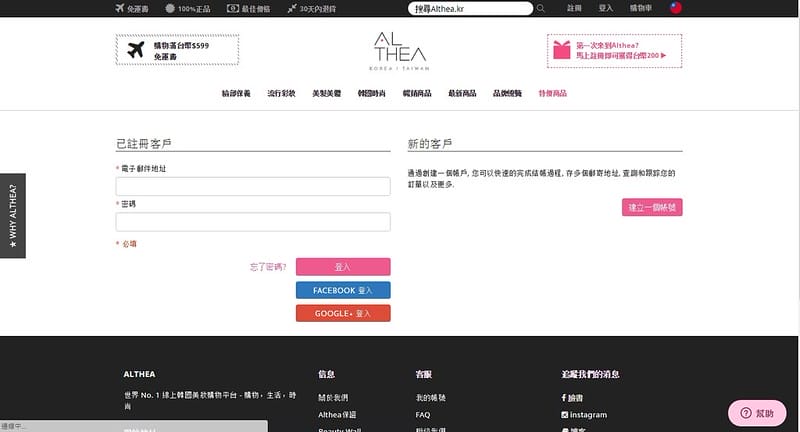Click the GOOGLE+ 登入 button
The image size is (800, 432).
click(x=343, y=313)
